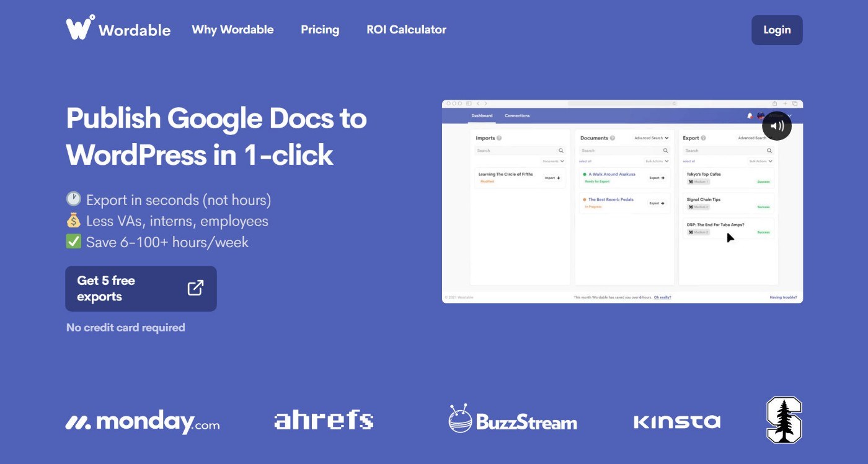
Task: Click the ahrefs logo
Action: [x=324, y=420]
